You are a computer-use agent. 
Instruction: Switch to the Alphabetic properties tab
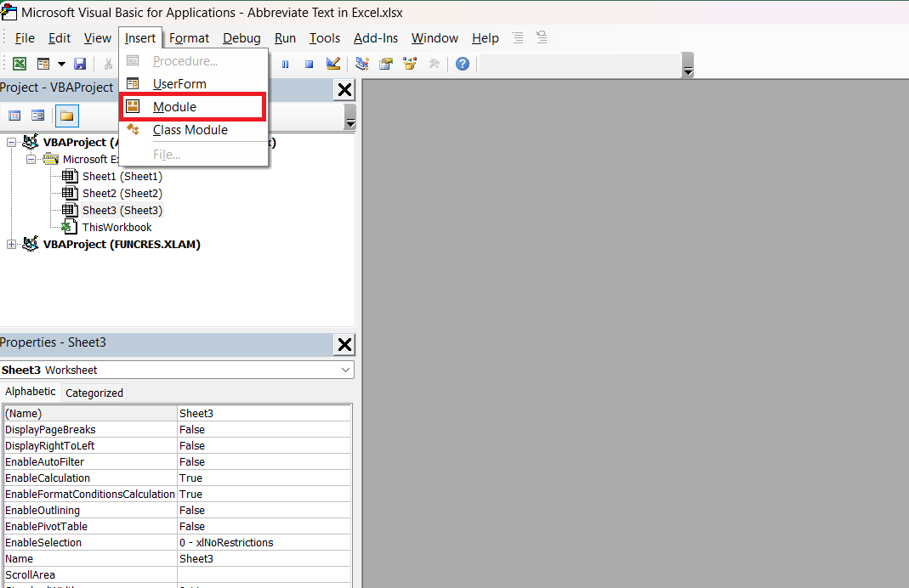click(x=30, y=392)
